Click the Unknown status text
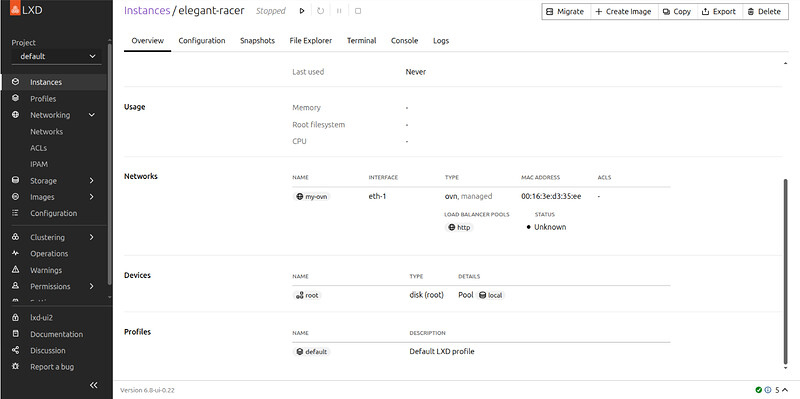The width and height of the screenshot is (800, 399). click(550, 227)
